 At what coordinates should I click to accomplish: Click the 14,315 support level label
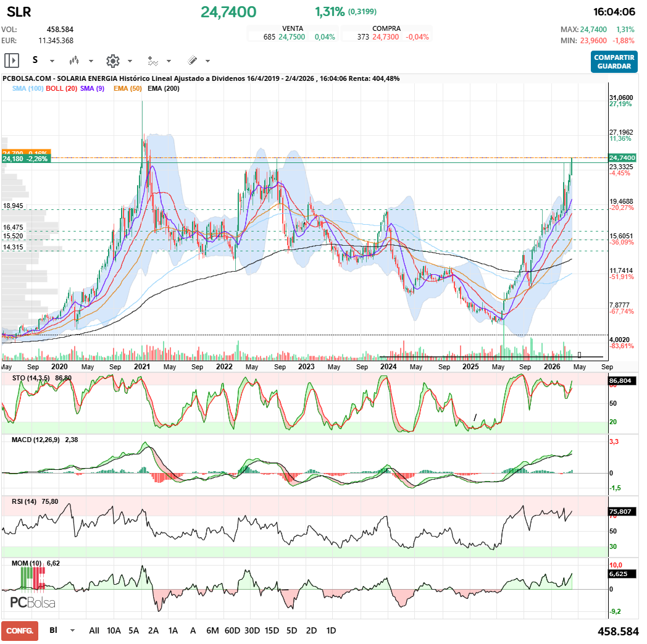[13, 247]
